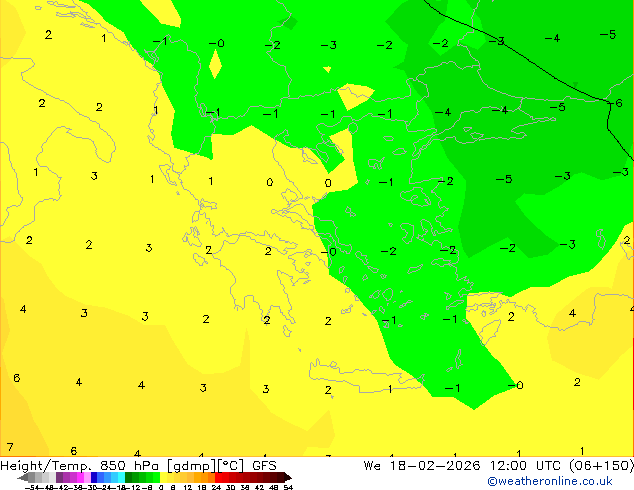Screen dimensions: 634x490
Task: Click the '[gdmp]' unit label in title
Action: pyautogui.click(x=191, y=466)
